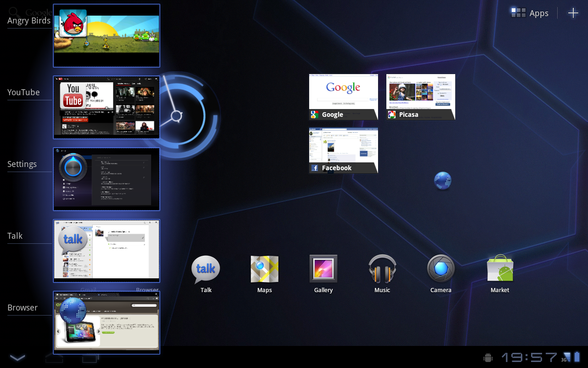Image resolution: width=588 pixels, height=368 pixels.
Task: Tap the back chevron in system bar
Action: tap(17, 357)
